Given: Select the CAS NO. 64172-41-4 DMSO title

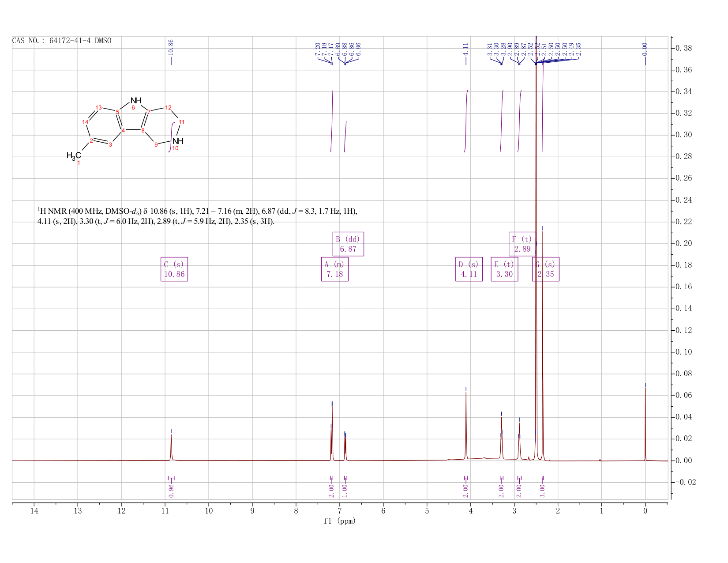Looking at the screenshot, I should pos(62,41).
